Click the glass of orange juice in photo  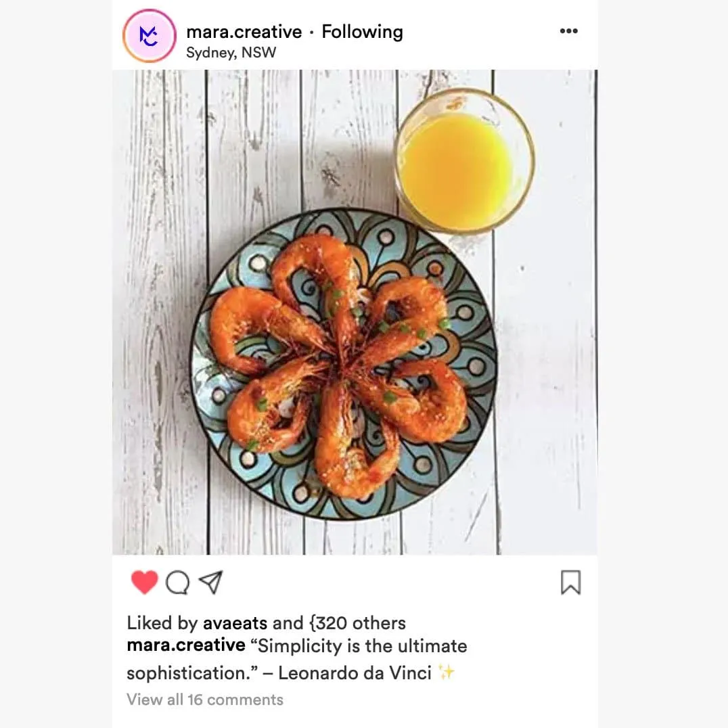(465, 161)
